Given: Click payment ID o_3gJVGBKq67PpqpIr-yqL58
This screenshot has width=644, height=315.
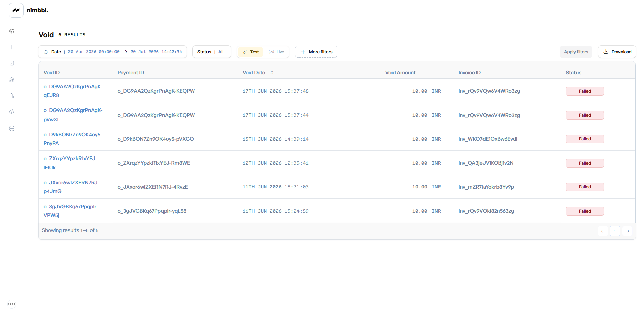Looking at the screenshot, I should point(152,211).
